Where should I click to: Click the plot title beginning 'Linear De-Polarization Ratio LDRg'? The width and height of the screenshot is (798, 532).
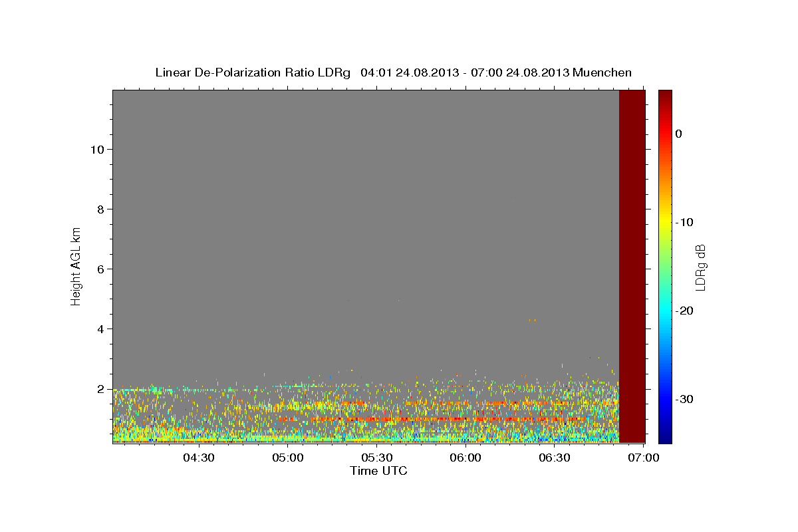(x=393, y=72)
